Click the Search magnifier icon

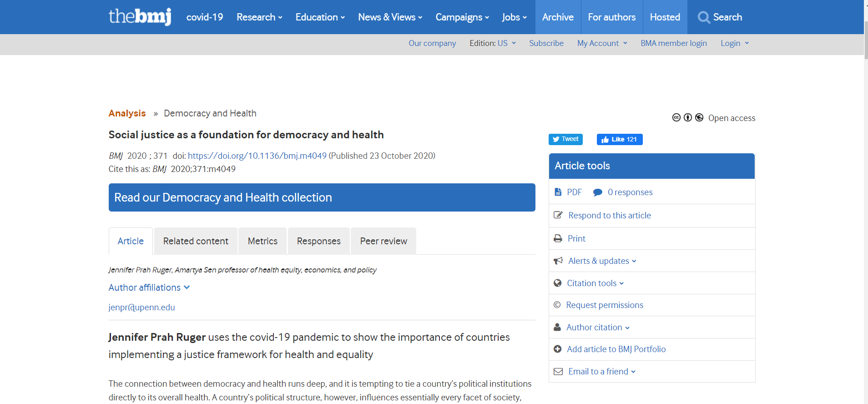pos(703,17)
